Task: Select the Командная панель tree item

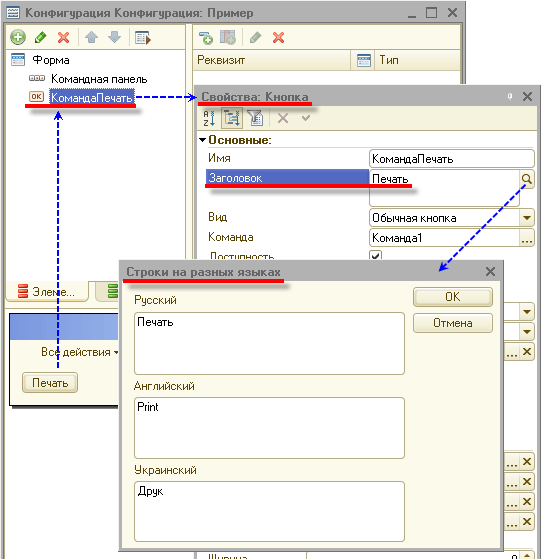Action: click(99, 79)
